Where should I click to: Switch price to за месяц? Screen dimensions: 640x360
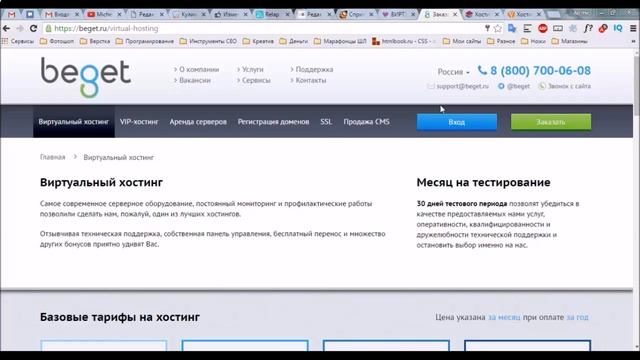pyautogui.click(x=504, y=317)
